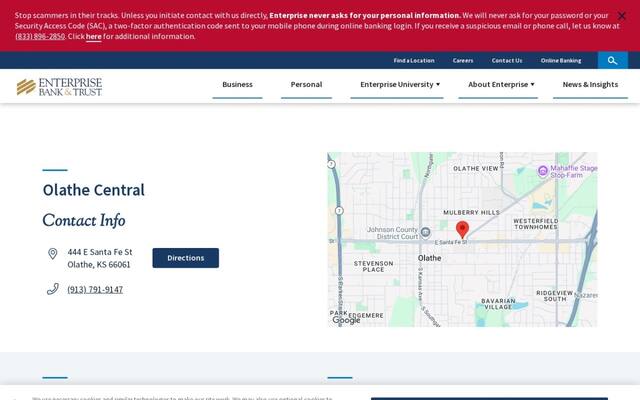Viewport: 640px width, 400px height.
Task: Dial the (913) 791-9147 phone link
Action: pos(95,289)
